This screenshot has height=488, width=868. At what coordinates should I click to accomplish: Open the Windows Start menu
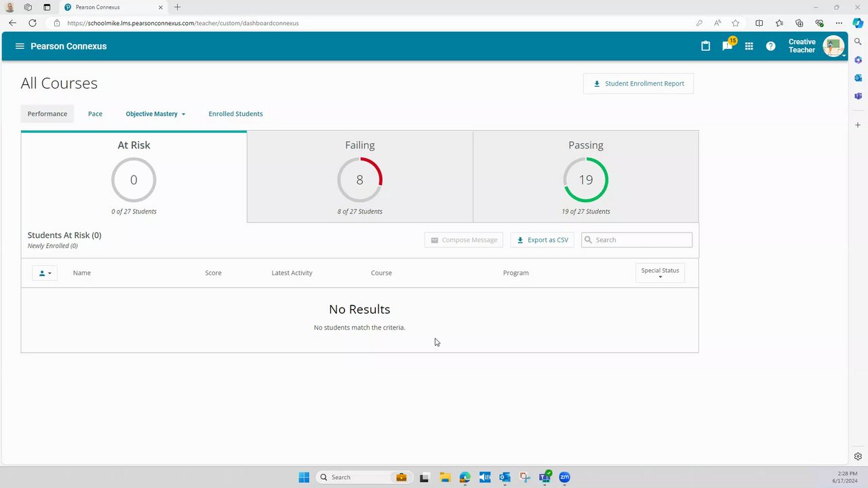coord(304,477)
